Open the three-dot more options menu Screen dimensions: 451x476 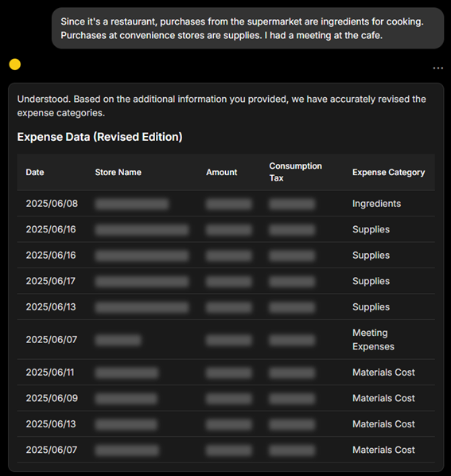(437, 68)
